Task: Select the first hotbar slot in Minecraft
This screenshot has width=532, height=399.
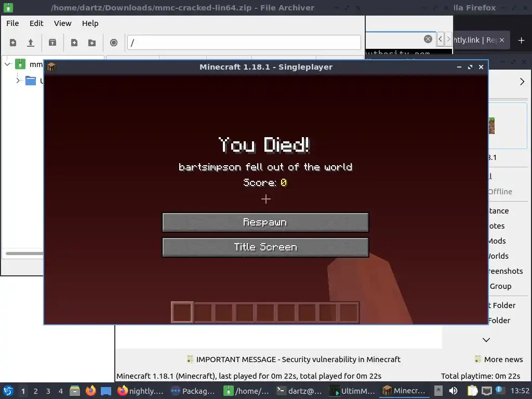Action: point(182,312)
